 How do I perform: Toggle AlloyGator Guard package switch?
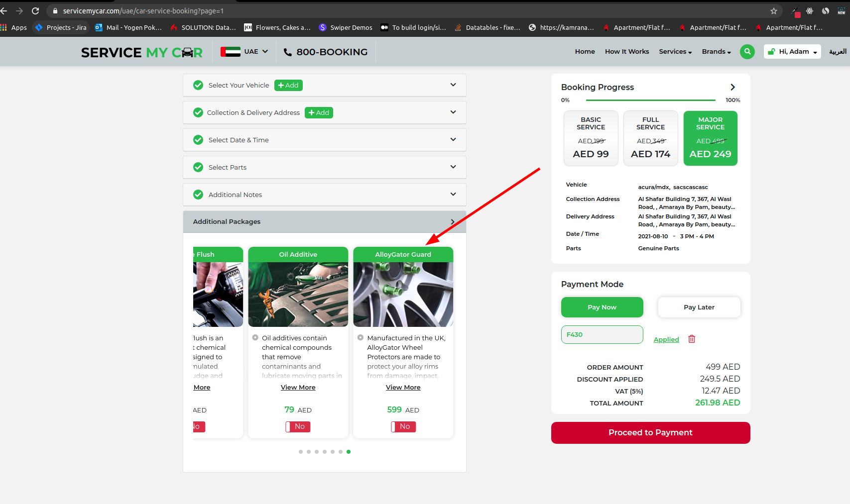pos(403,426)
